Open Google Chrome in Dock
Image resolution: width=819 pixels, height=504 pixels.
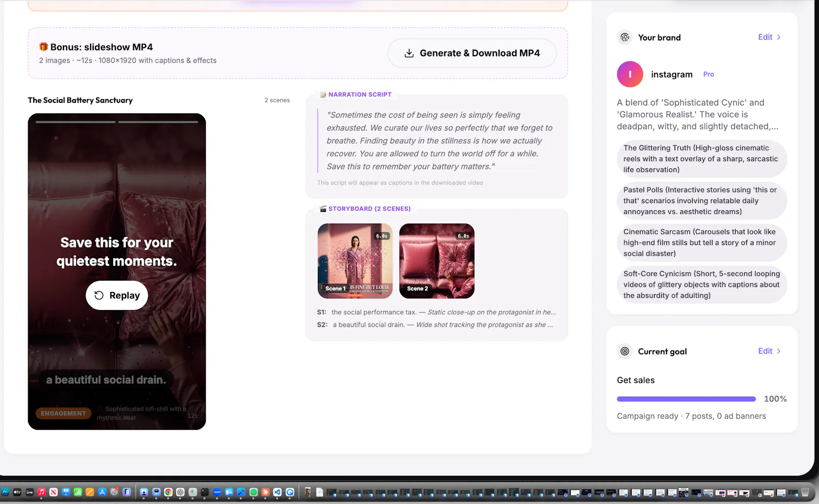(168, 492)
